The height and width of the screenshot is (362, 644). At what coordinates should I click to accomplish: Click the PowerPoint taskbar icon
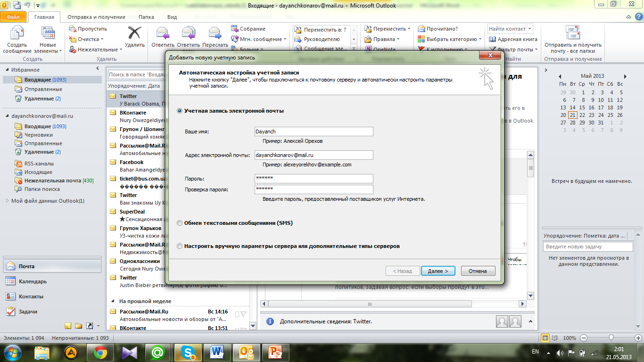tap(274, 352)
